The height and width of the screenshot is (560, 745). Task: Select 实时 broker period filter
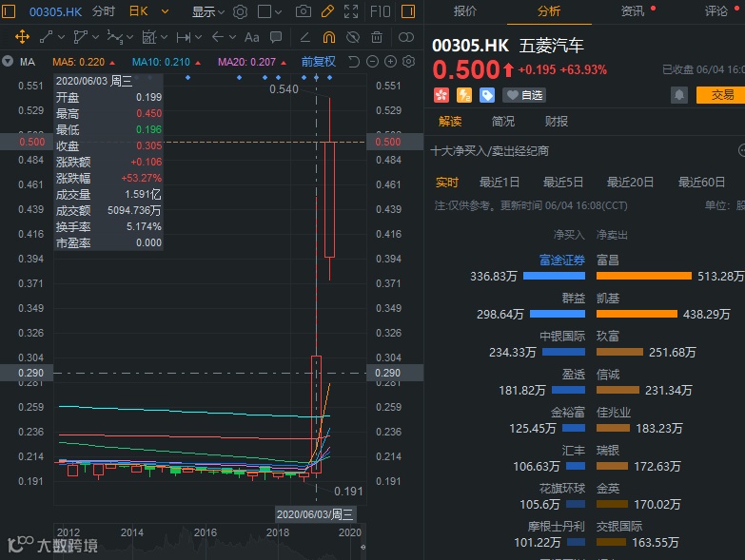click(446, 183)
